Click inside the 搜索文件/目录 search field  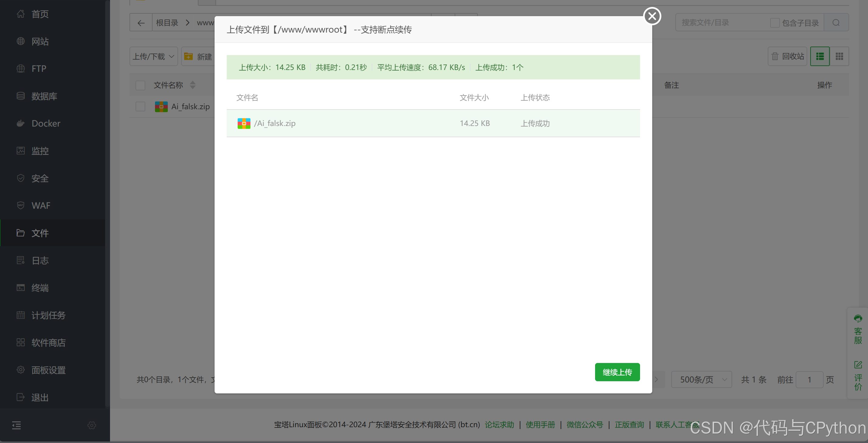(x=723, y=23)
